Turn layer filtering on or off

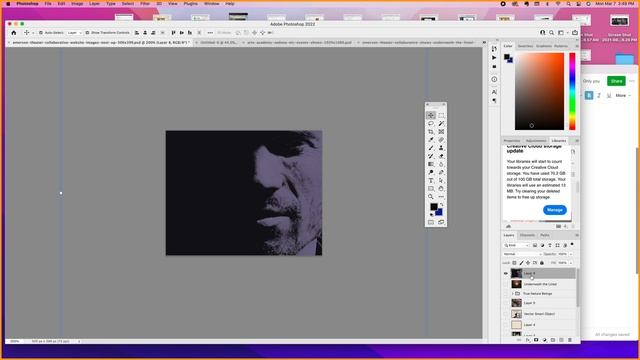(x=572, y=244)
